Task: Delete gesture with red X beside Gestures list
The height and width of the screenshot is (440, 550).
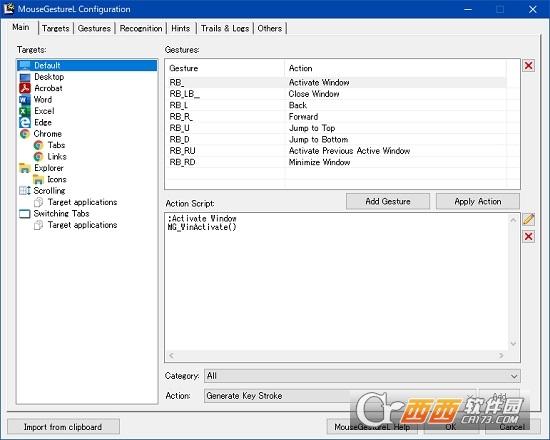Action: [529, 66]
